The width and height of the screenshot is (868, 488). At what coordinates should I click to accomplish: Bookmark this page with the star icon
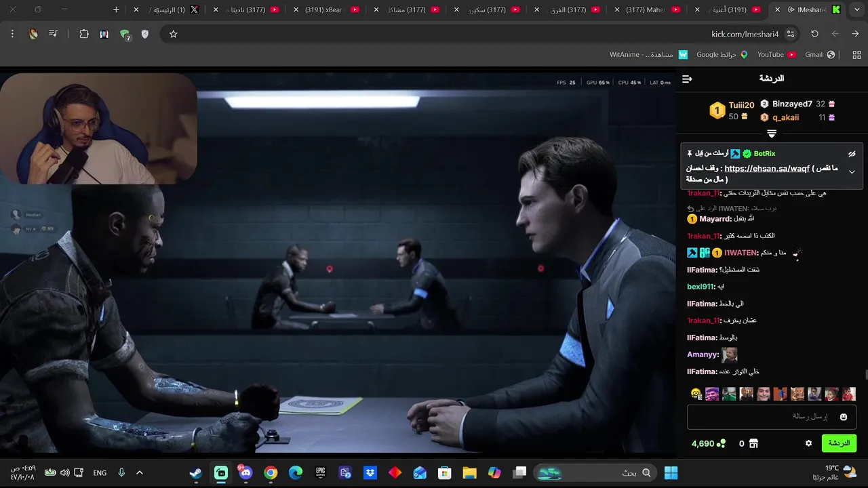pos(173,34)
